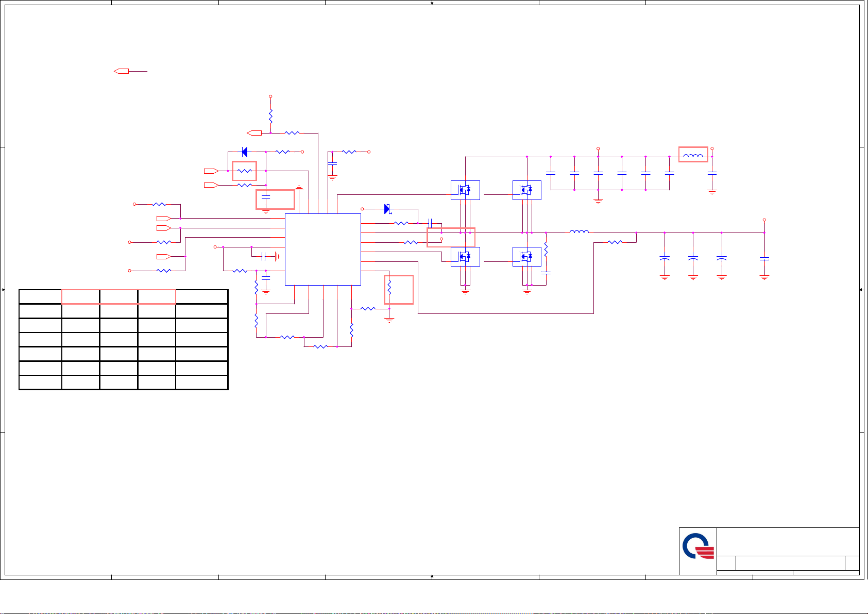Select the top-left MOSFET of the four
Screen dimensions: 868x614
tap(465, 190)
